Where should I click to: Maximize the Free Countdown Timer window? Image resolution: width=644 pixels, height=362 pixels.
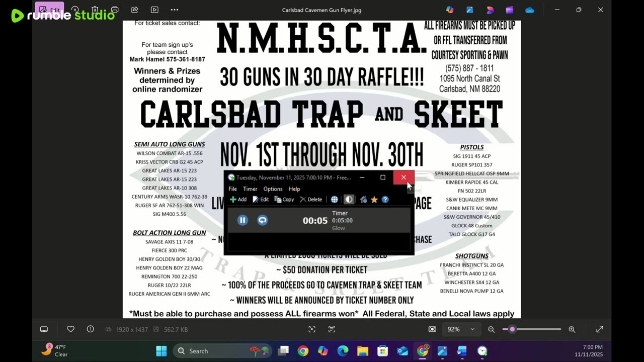point(383,177)
